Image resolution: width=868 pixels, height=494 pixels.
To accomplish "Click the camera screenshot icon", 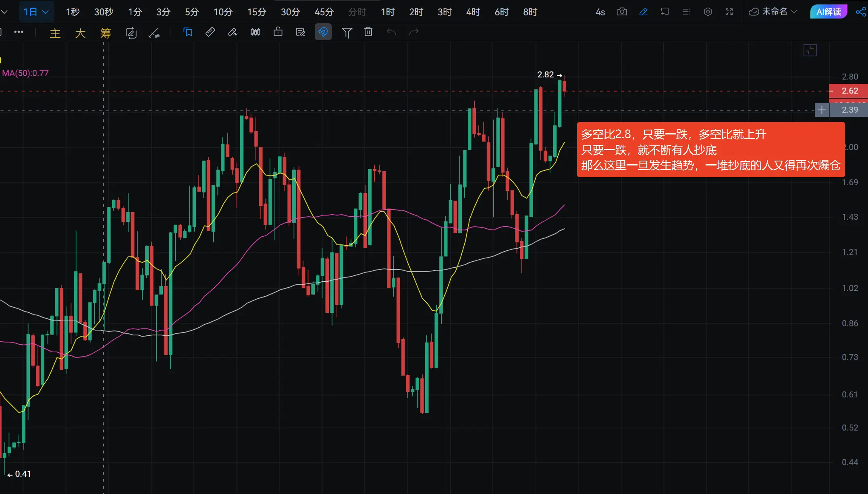I will click(622, 12).
